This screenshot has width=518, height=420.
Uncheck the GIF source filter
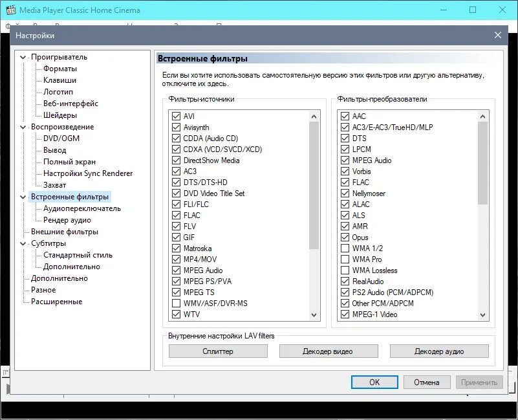tap(176, 237)
